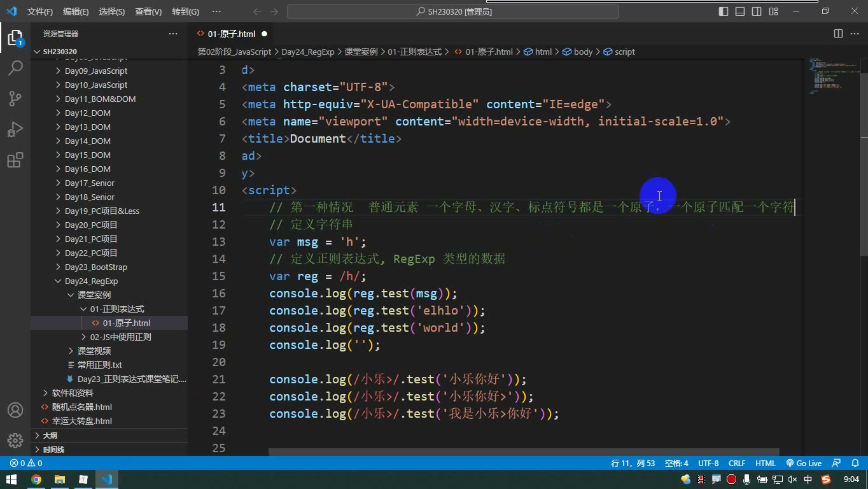868x489 pixels.
Task: Click the errors and warnings indicator
Action: pos(26,464)
